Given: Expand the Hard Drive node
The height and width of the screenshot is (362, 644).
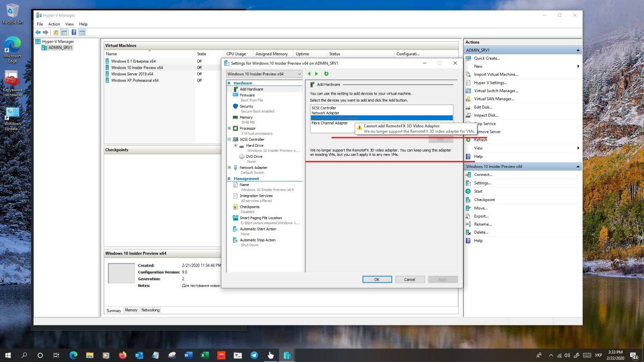Looking at the screenshot, I should click(x=235, y=145).
